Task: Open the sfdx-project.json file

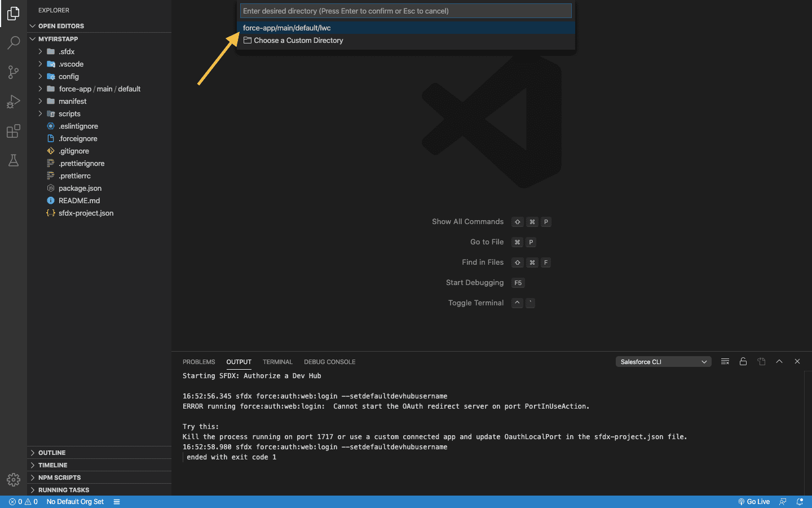Action: [x=99, y=213]
